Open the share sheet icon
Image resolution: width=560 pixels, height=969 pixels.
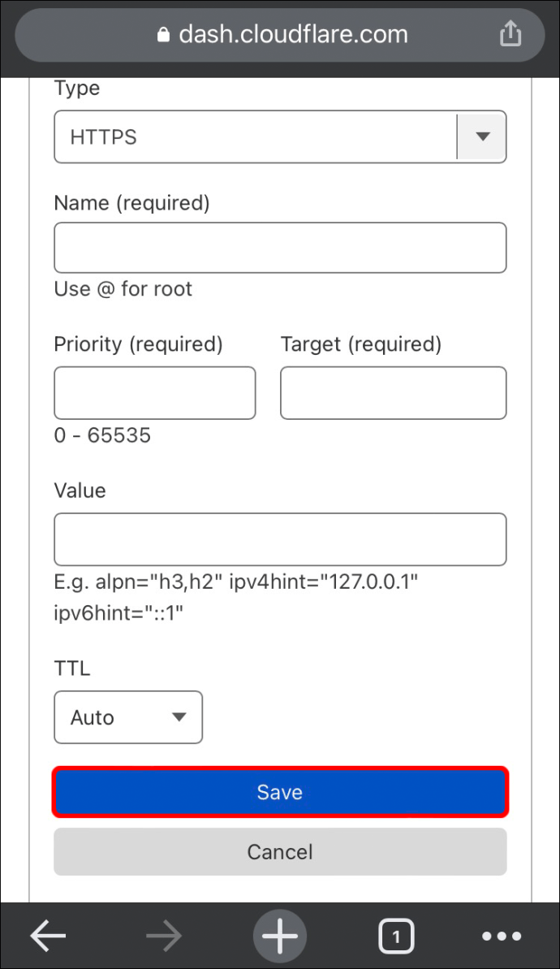point(510,34)
